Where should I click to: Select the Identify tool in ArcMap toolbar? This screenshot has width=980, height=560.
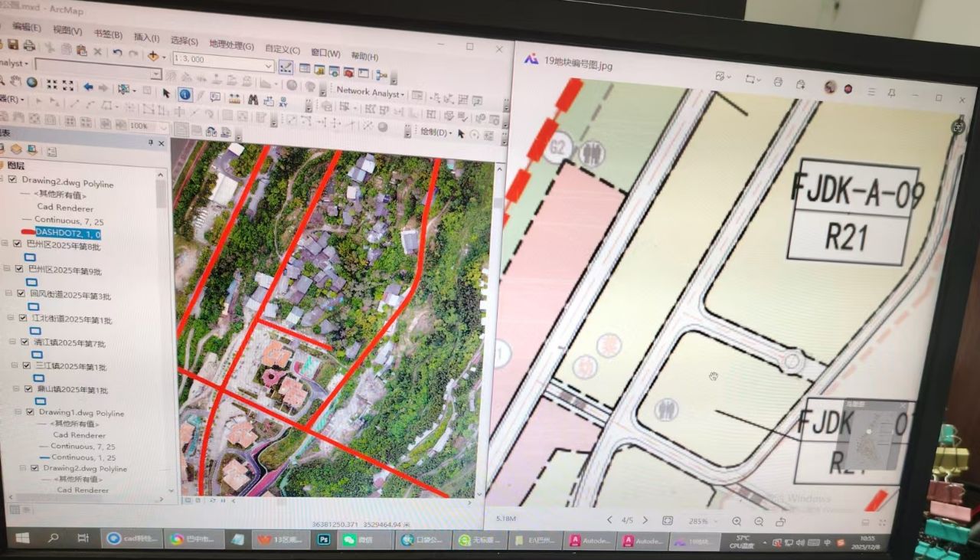pyautogui.click(x=185, y=94)
